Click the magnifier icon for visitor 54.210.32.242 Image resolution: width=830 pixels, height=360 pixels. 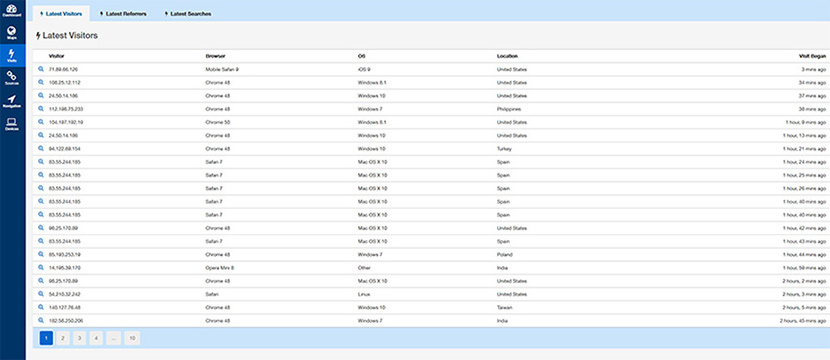pyautogui.click(x=41, y=294)
